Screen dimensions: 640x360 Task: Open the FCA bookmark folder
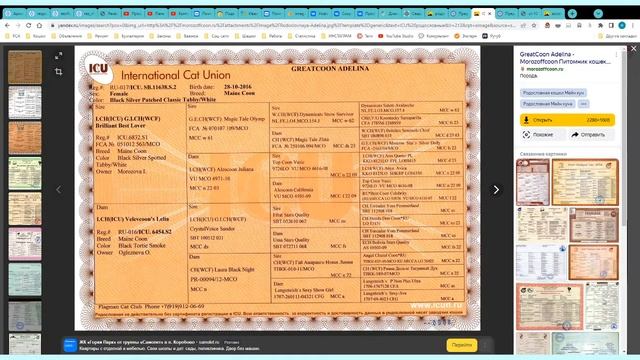point(13,36)
